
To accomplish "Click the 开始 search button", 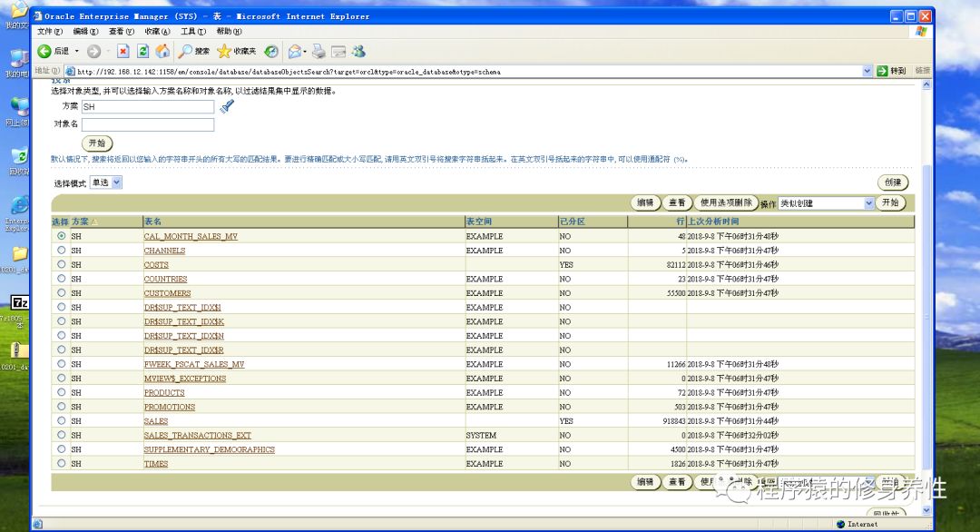I will [x=97, y=143].
